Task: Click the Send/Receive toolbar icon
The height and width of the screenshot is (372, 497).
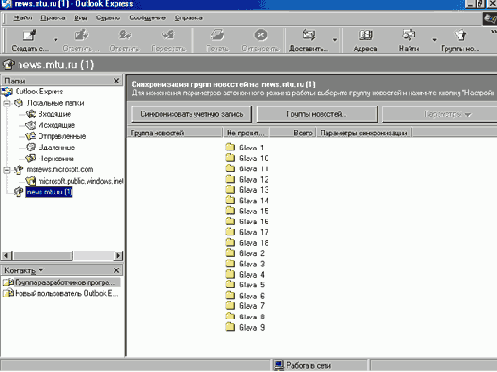Action: (308, 35)
